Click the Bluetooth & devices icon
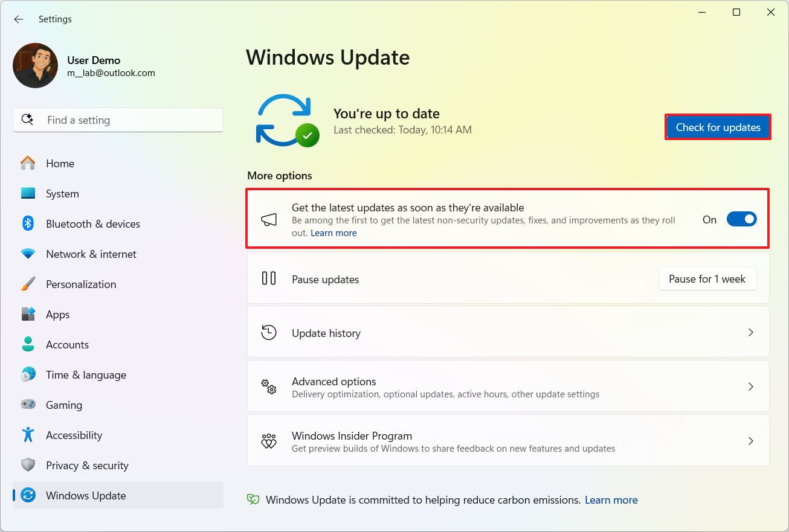This screenshot has width=789, height=532. [x=28, y=224]
